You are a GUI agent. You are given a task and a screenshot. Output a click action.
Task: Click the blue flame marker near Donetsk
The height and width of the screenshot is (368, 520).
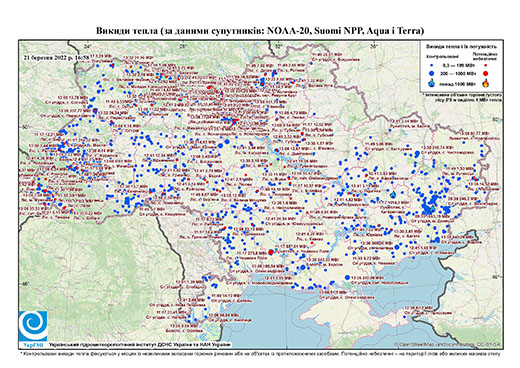click(432, 209)
